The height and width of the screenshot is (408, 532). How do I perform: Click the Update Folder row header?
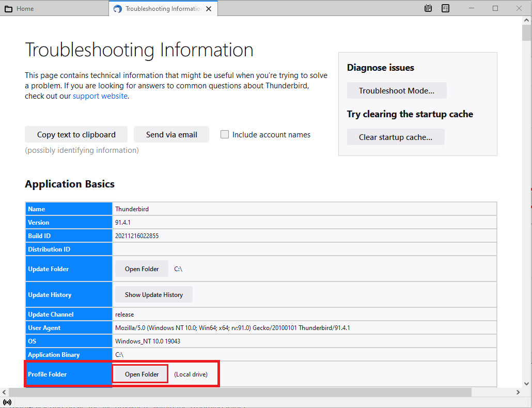click(69, 269)
